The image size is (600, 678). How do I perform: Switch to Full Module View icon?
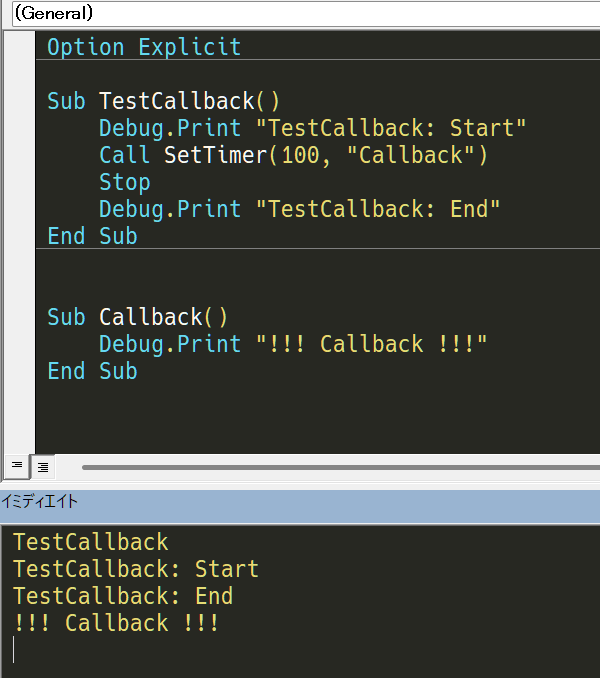point(43,467)
